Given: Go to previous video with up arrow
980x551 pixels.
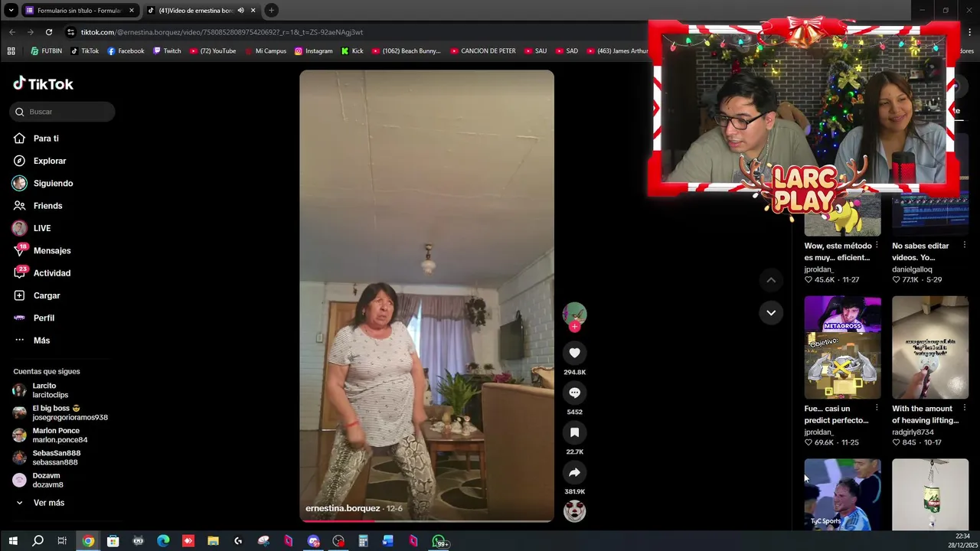Looking at the screenshot, I should coord(771,280).
